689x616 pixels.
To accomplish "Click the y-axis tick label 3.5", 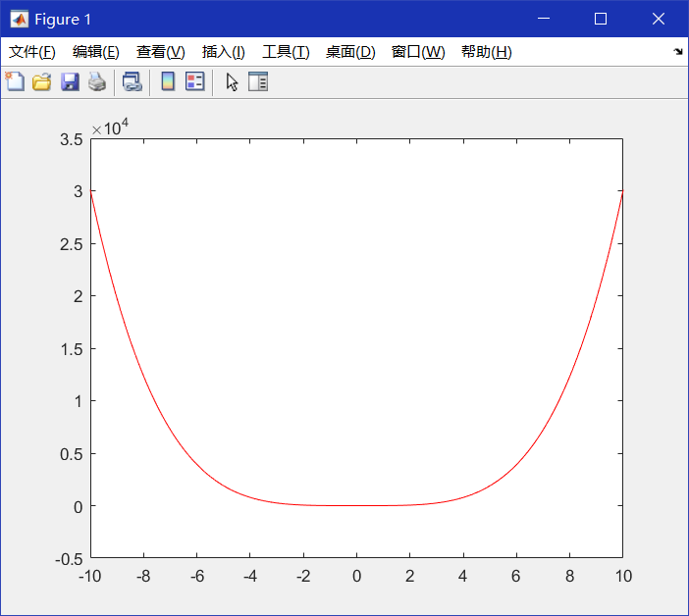I will (x=72, y=139).
